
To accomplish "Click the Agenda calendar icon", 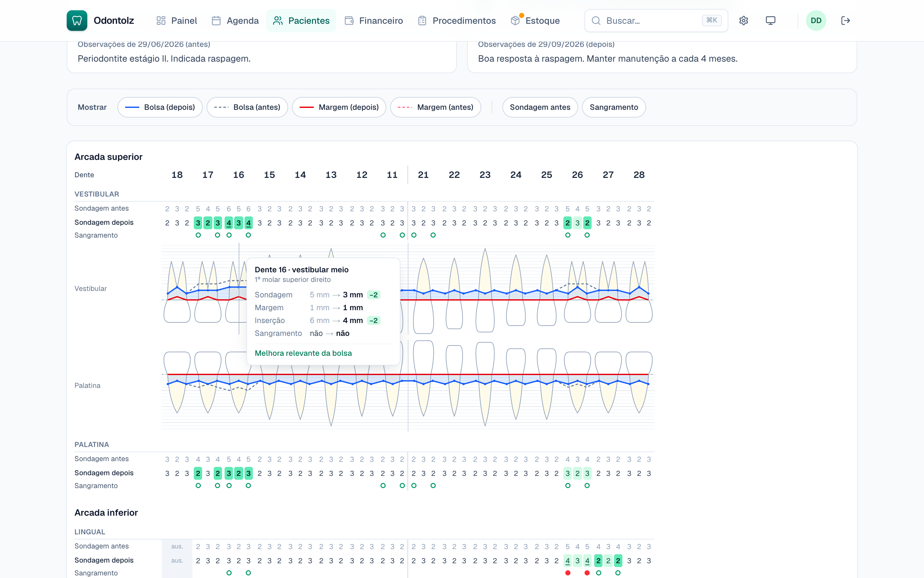I will pyautogui.click(x=216, y=20).
